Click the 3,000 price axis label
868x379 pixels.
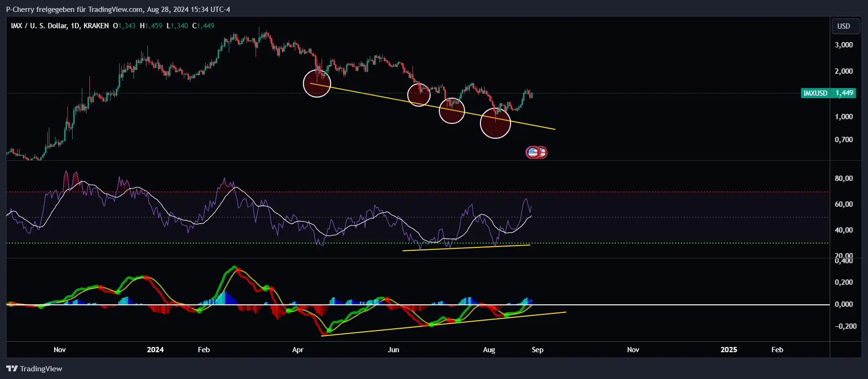[x=844, y=45]
